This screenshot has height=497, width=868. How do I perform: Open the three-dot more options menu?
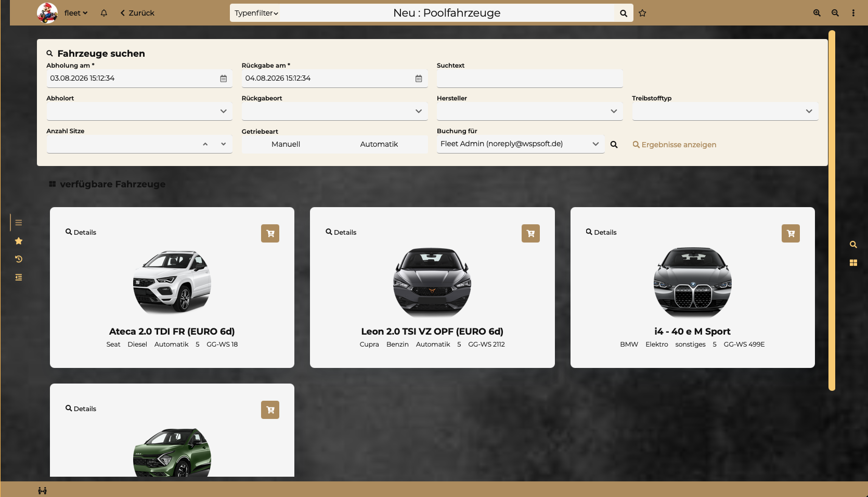(x=853, y=13)
